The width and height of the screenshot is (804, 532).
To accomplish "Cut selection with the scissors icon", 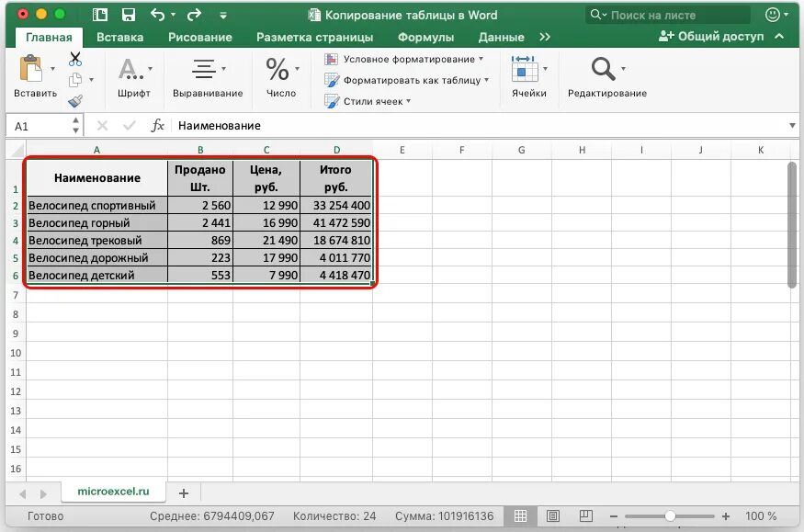I will [75, 59].
